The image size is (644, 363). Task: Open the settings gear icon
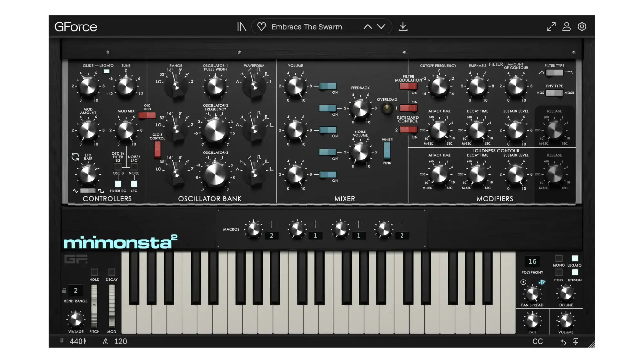(x=582, y=26)
